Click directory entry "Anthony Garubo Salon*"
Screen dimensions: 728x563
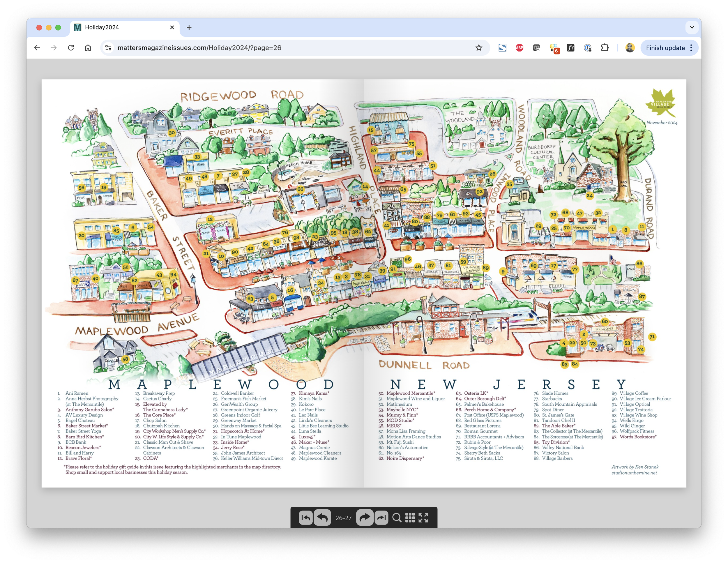[89, 410]
